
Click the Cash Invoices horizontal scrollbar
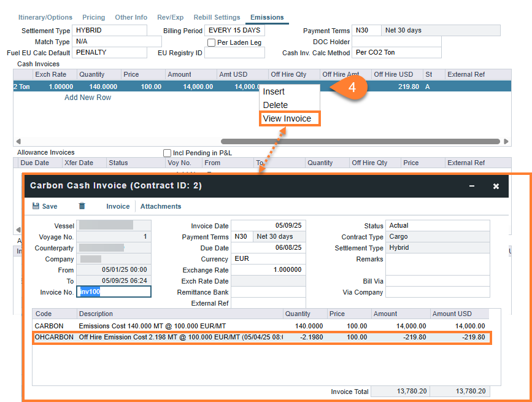(360, 141)
